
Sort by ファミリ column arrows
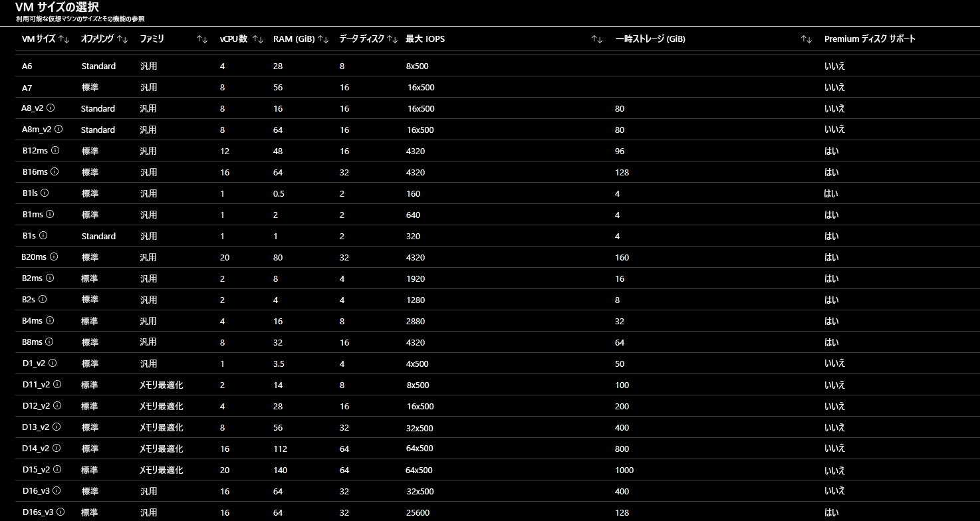pos(202,39)
